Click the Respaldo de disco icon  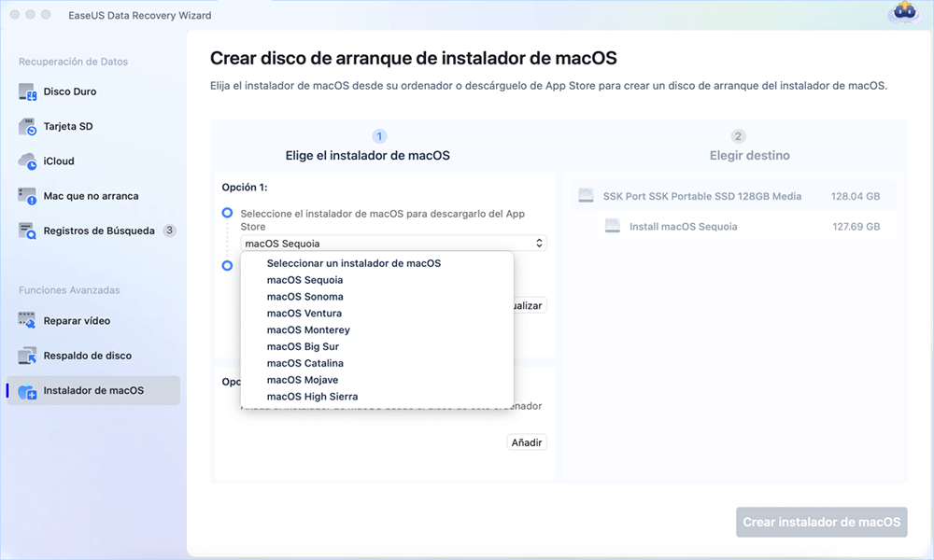[x=27, y=356]
